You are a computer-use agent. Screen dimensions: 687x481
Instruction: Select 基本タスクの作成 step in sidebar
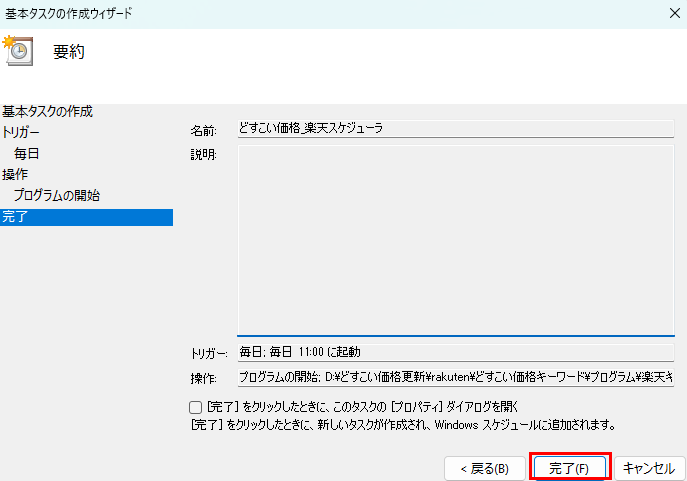coord(47,112)
